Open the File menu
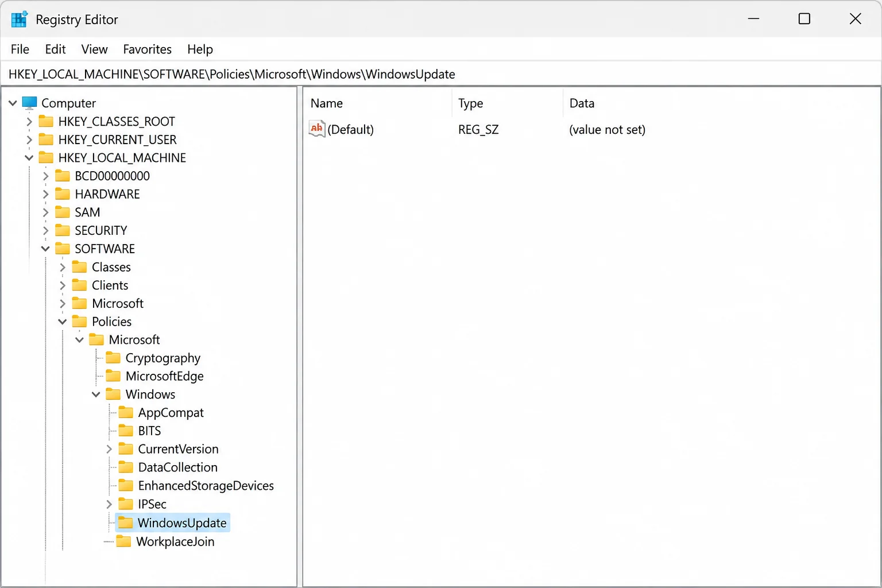This screenshot has height=588, width=882. 20,49
